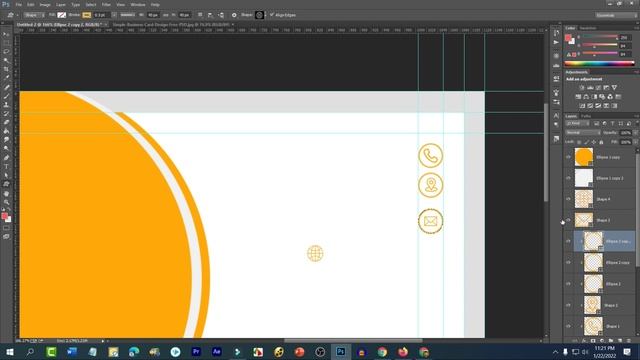Select the Hand tool
Screen dimensions: 640x360
(x=6, y=193)
